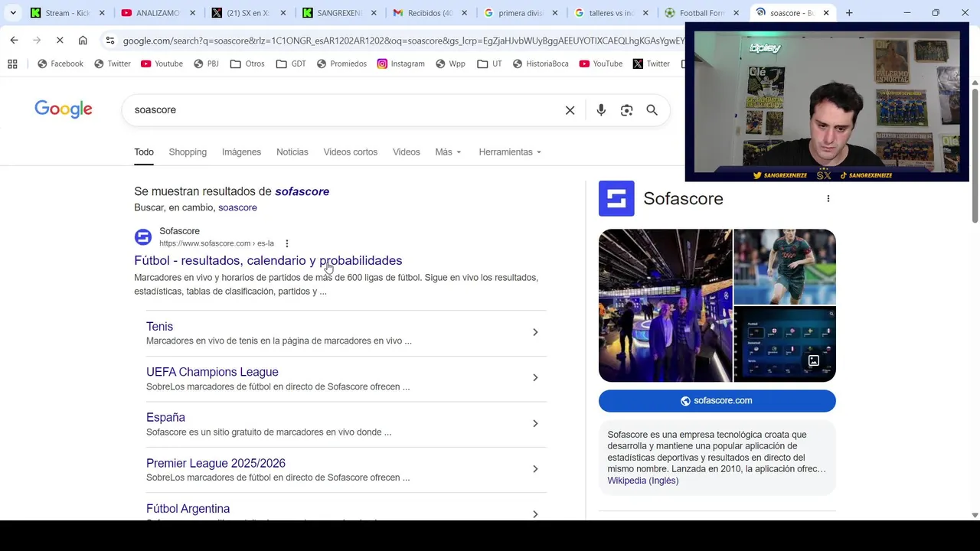Open the Instagram bookmark
This screenshot has width=980, height=551.
[x=400, y=64]
